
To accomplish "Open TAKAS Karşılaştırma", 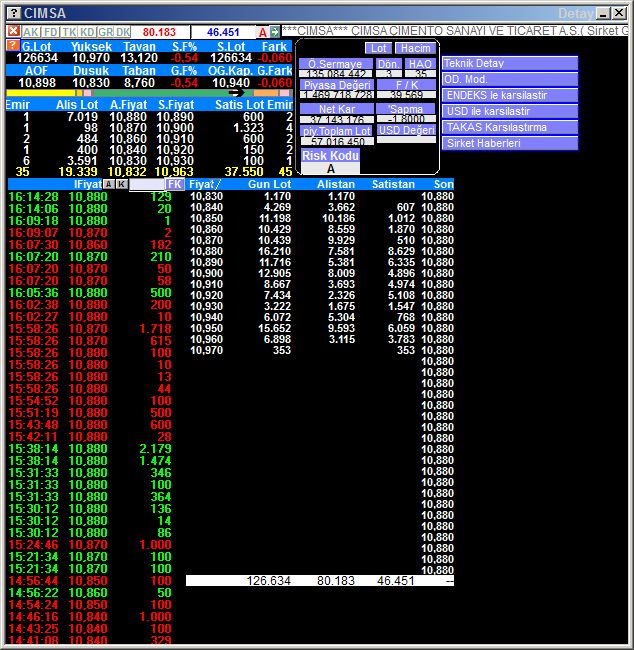I will pyautogui.click(x=510, y=127).
